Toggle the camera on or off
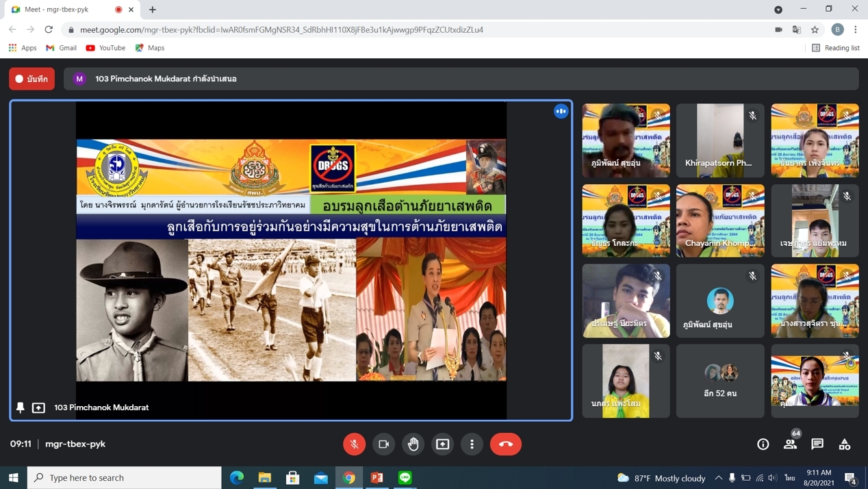This screenshot has height=489, width=868. tap(383, 444)
